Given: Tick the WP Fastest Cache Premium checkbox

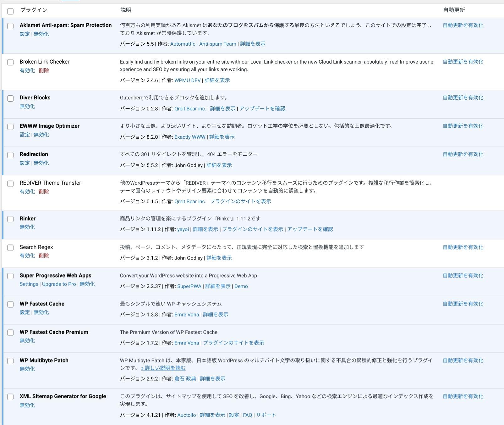Looking at the screenshot, I should (10, 333).
